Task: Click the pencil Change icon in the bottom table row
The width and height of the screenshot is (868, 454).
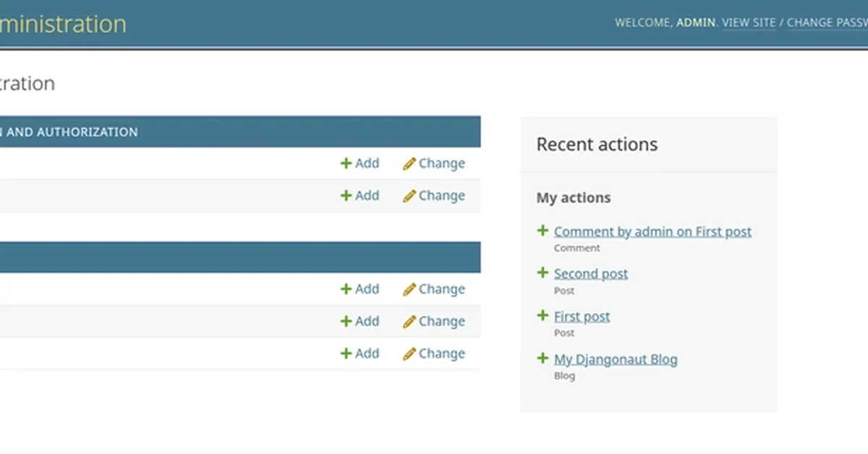Action: click(x=410, y=354)
